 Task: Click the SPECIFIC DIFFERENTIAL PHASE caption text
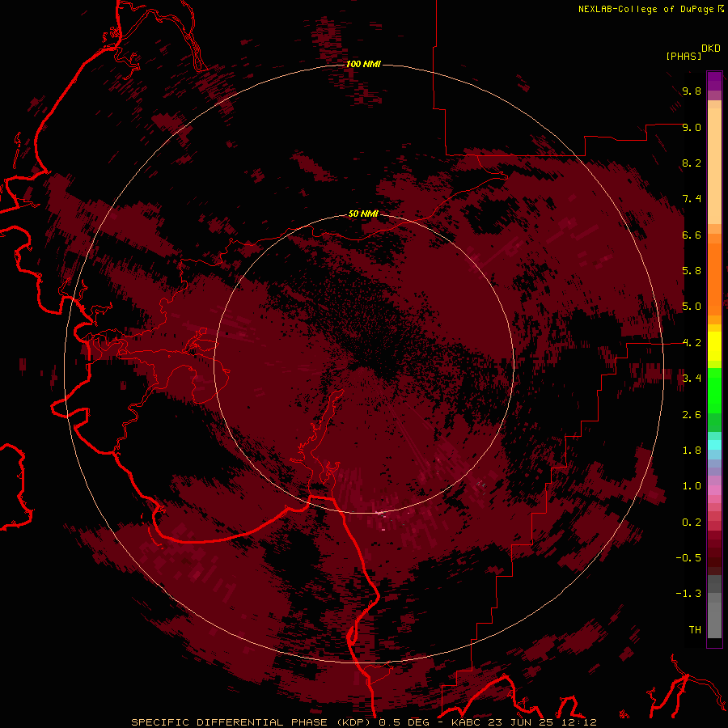(x=230, y=722)
